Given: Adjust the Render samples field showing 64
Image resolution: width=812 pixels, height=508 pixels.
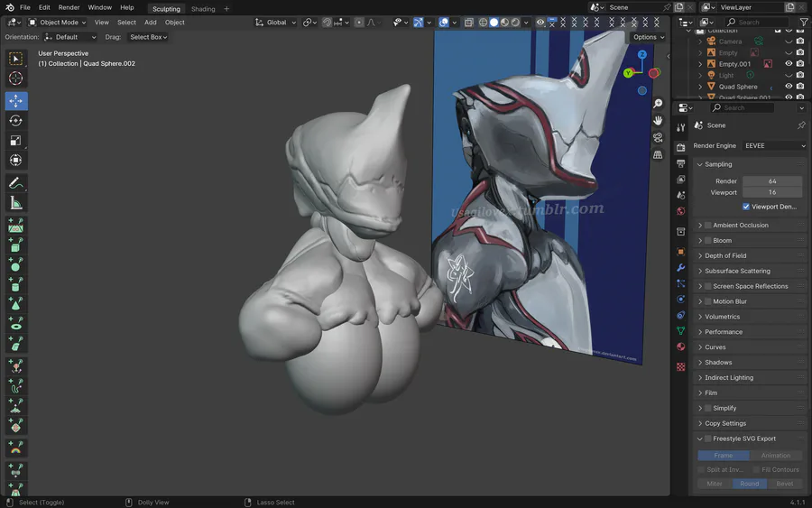Looking at the screenshot, I should pyautogui.click(x=772, y=181).
